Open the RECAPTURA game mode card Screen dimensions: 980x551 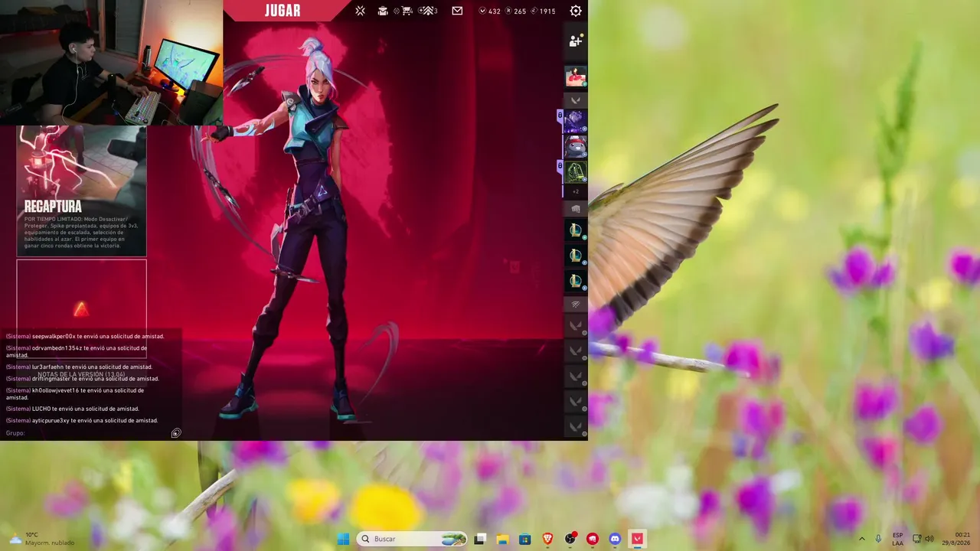tap(82, 191)
